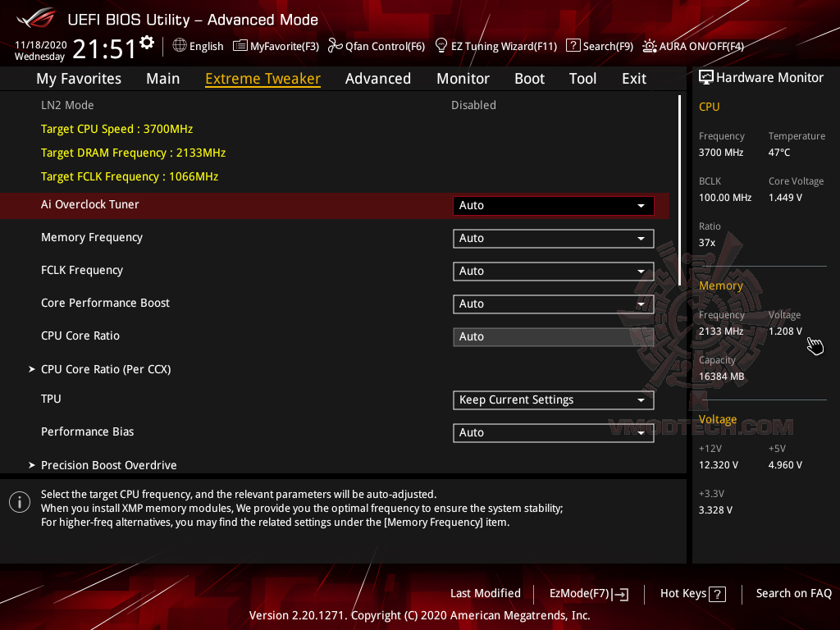Viewport: 840px width, 630px height.
Task: Open TPU Keep Current Settings dropdown
Action: [554, 400]
